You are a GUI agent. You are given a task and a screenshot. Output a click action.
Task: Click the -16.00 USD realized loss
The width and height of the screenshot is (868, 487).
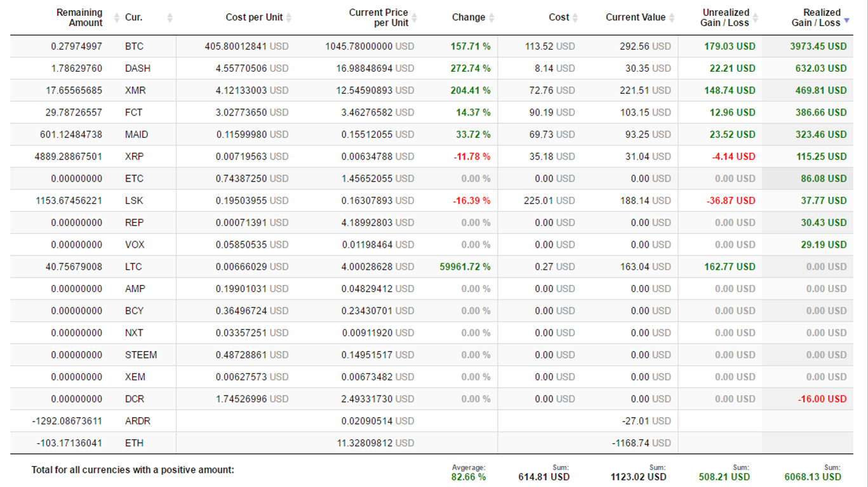822,399
